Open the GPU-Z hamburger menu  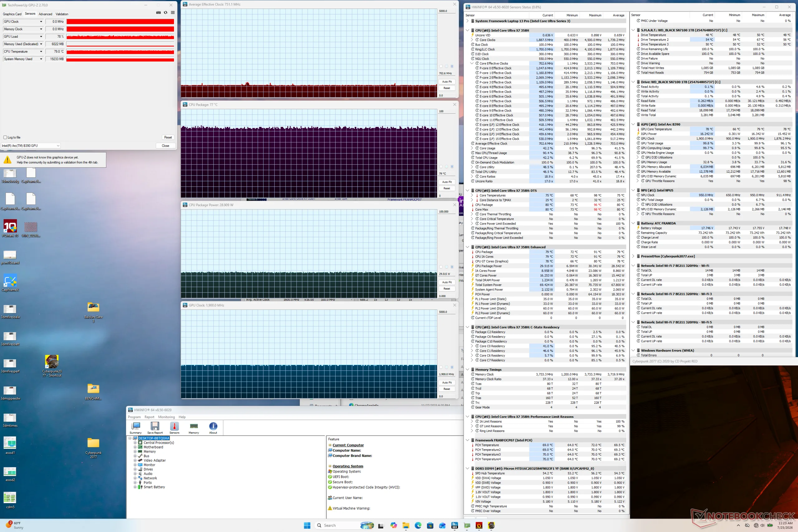click(x=173, y=13)
